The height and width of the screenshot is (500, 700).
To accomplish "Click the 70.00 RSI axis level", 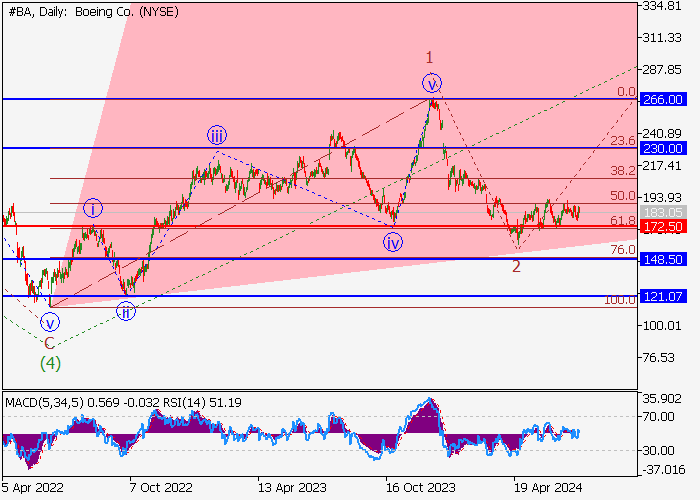I will pyautogui.click(x=658, y=417).
